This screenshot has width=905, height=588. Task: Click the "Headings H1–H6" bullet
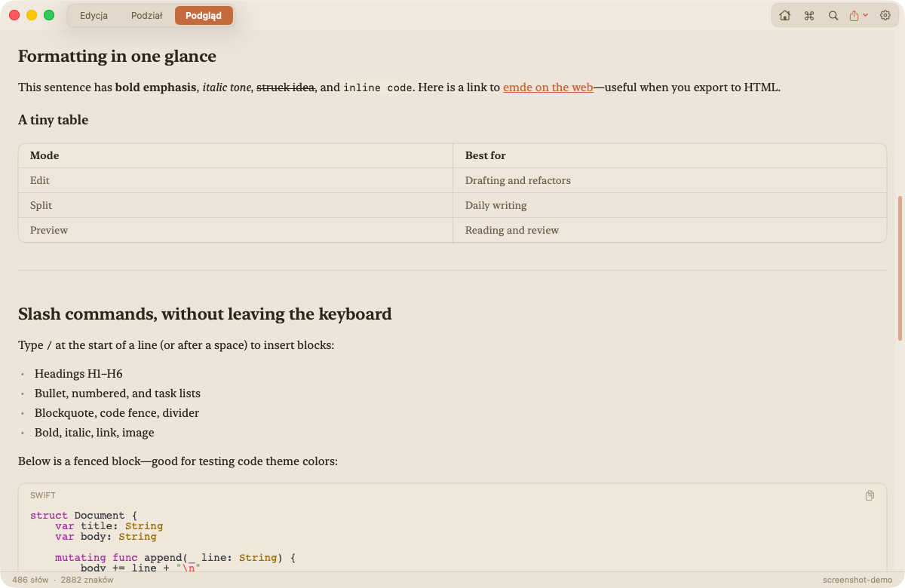pyautogui.click(x=78, y=374)
